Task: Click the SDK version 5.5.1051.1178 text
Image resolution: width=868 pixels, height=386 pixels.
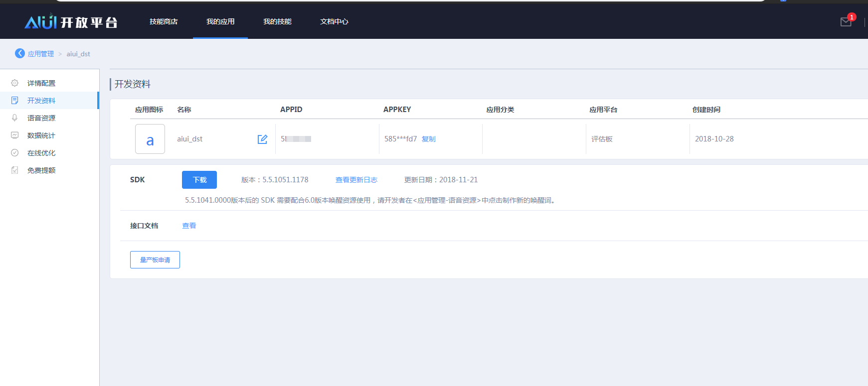Action: click(275, 180)
